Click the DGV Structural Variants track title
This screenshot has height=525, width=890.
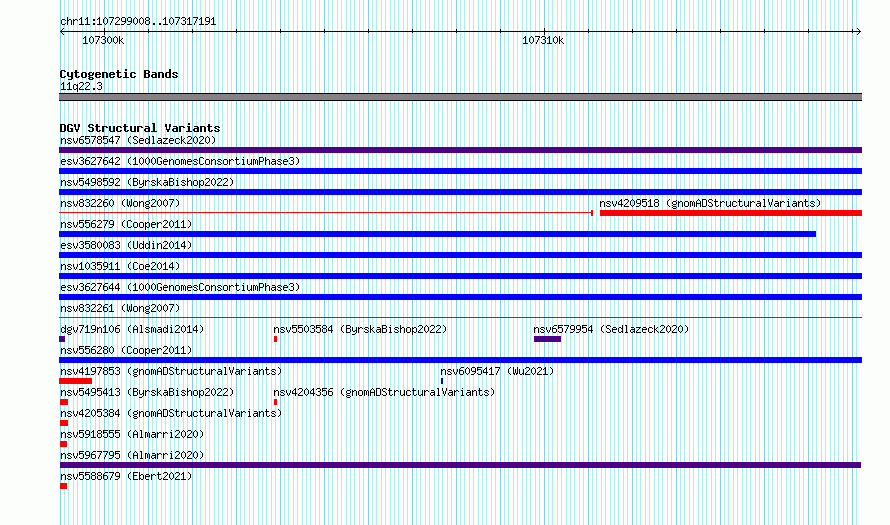[x=140, y=128]
